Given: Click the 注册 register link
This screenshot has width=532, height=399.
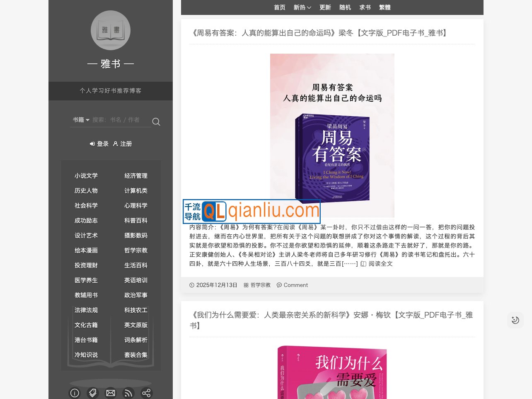Looking at the screenshot, I should (123, 144).
